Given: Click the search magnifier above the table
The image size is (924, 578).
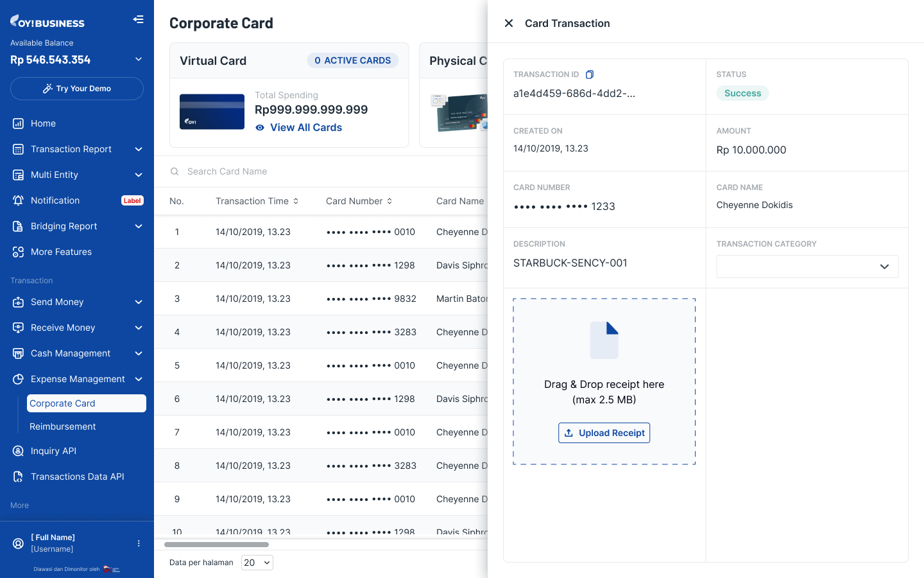Looking at the screenshot, I should 175,171.
